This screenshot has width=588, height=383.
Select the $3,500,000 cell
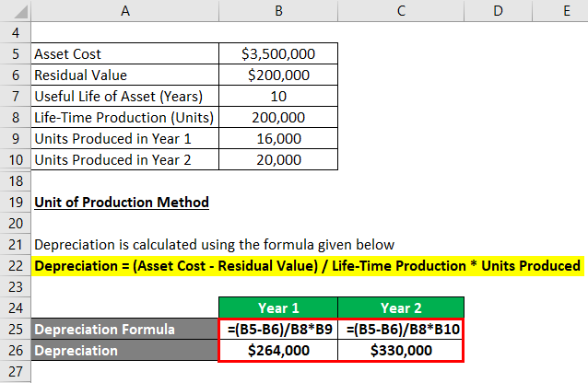pyautogui.click(x=278, y=54)
